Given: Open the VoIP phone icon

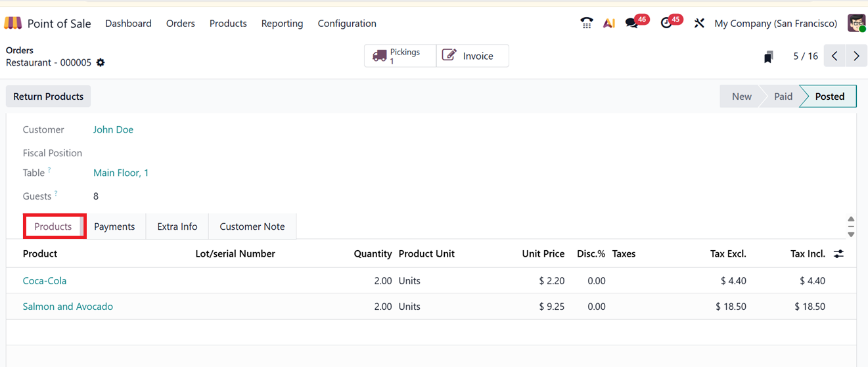Looking at the screenshot, I should coord(587,23).
